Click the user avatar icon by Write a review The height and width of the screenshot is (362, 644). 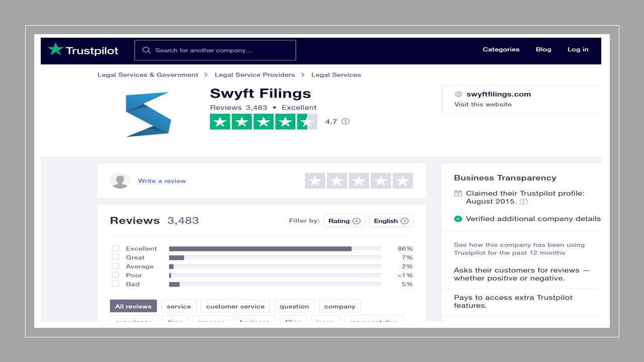point(120,180)
